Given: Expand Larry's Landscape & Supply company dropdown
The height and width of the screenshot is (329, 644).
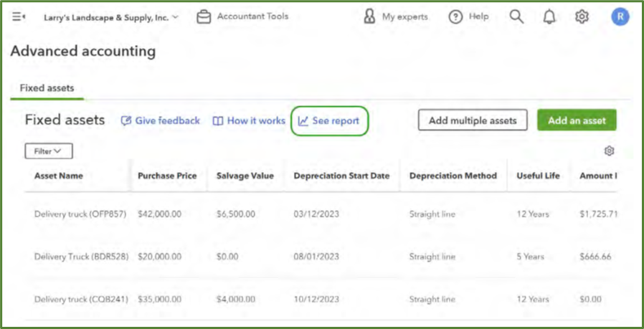Looking at the screenshot, I should (111, 17).
